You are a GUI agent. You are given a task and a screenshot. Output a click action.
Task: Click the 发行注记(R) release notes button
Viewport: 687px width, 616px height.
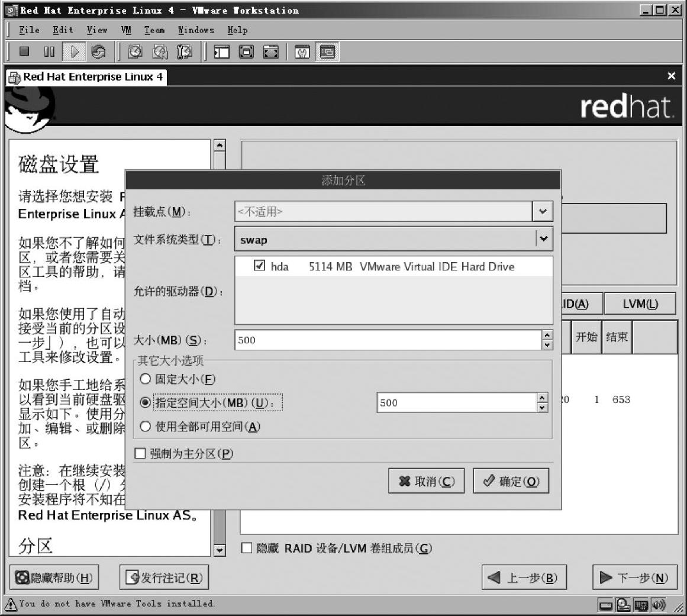pos(165,578)
